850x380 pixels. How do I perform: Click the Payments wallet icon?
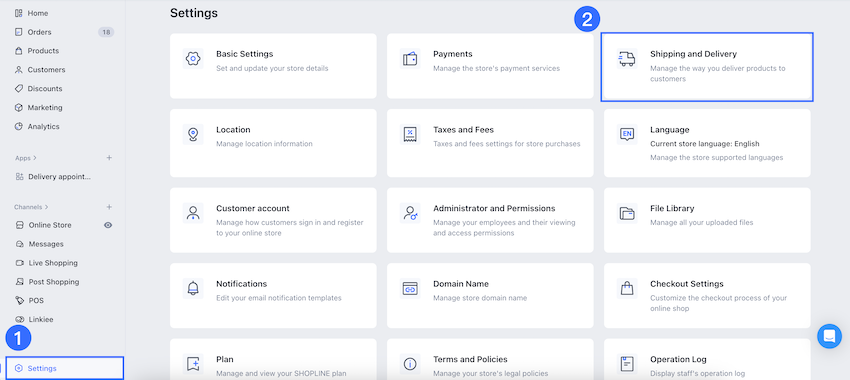410,59
